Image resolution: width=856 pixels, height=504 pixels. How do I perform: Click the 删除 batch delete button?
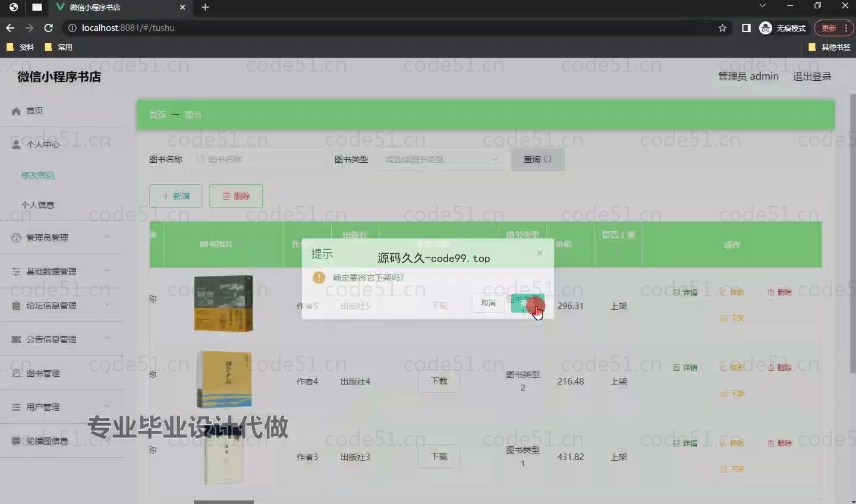236,196
